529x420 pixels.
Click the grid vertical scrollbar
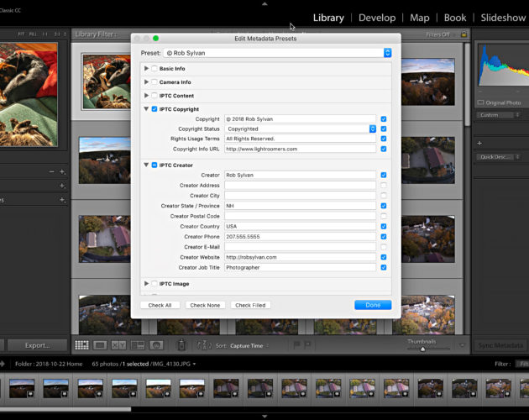point(467,84)
